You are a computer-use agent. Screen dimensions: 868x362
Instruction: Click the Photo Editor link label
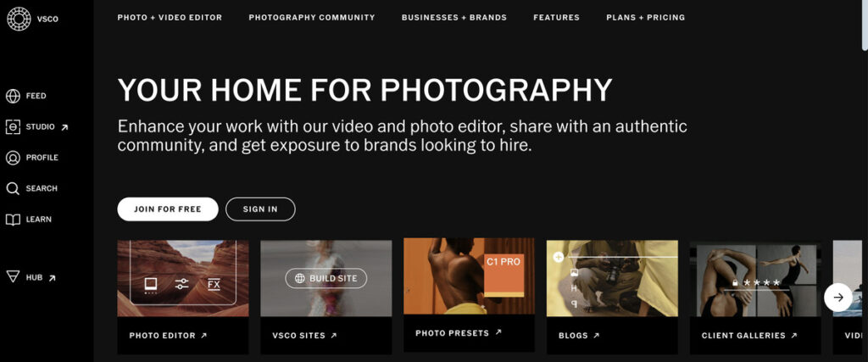pos(162,336)
